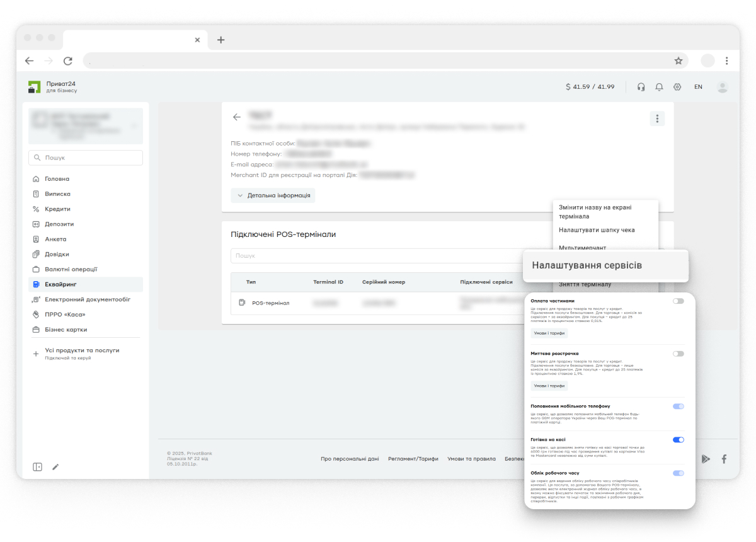Click Умови і тарифи under Оплата частинами

pos(549,333)
